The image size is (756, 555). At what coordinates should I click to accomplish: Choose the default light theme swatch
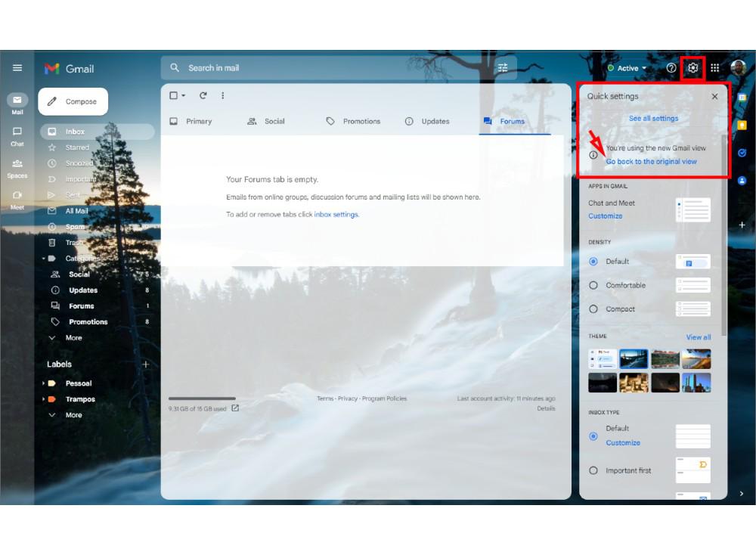tap(603, 359)
